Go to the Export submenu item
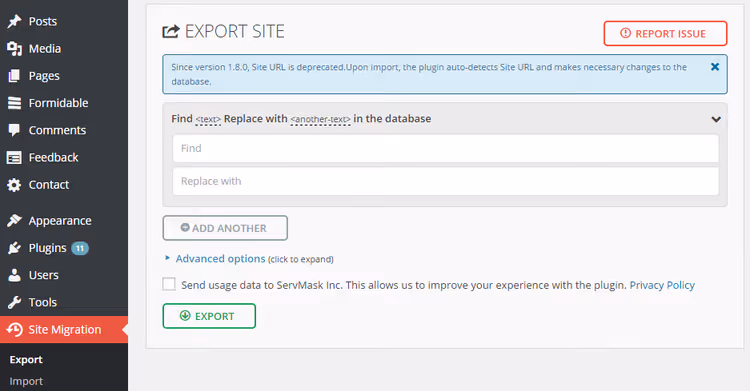The image size is (750, 391). (26, 360)
